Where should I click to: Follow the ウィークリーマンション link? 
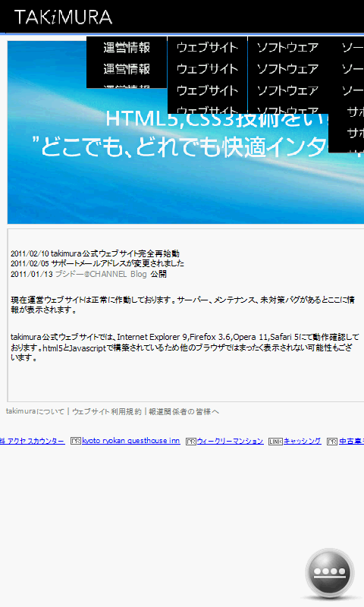tap(231, 441)
